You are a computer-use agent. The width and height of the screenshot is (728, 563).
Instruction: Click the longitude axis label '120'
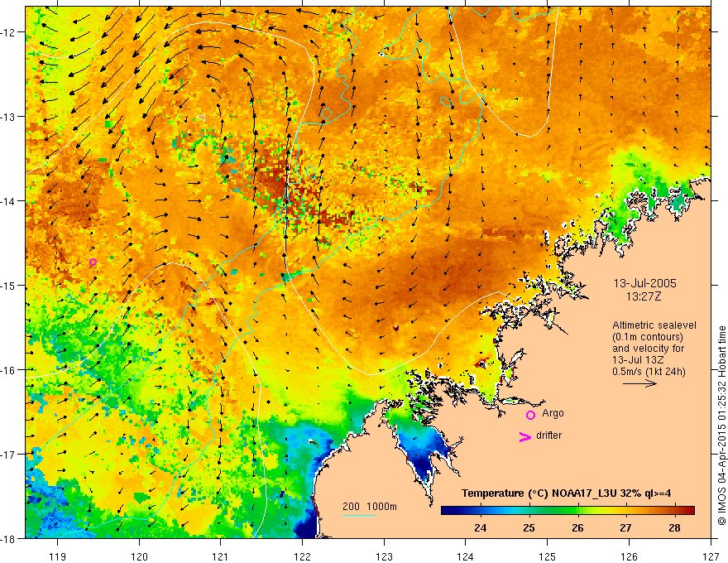point(139,556)
